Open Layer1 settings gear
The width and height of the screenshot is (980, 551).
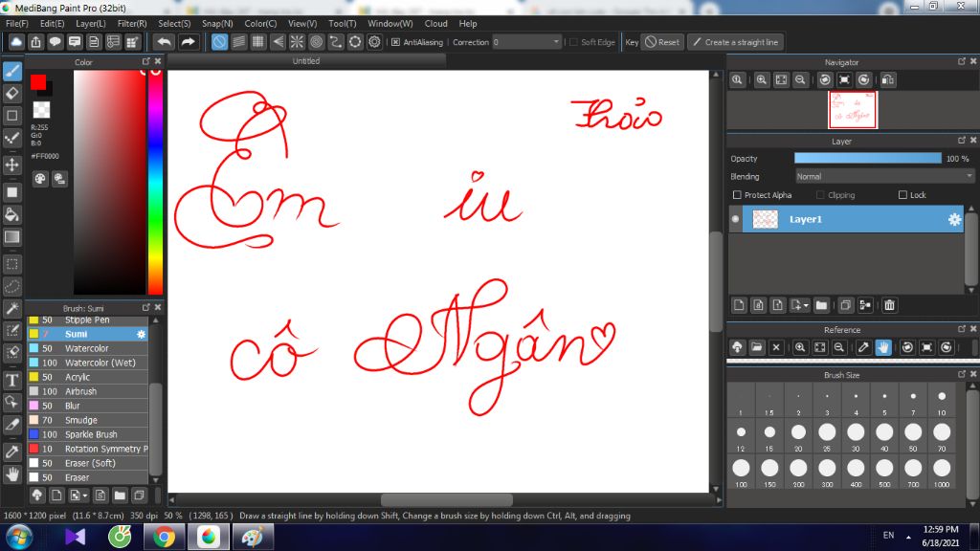954,219
